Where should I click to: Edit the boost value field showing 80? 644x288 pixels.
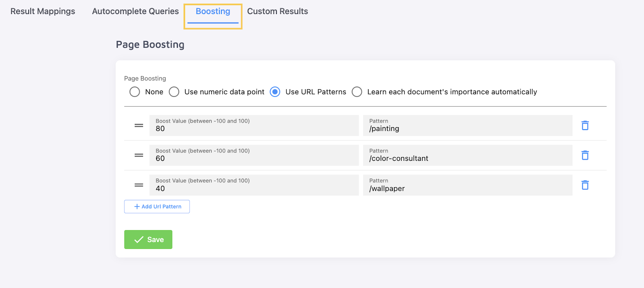(254, 125)
